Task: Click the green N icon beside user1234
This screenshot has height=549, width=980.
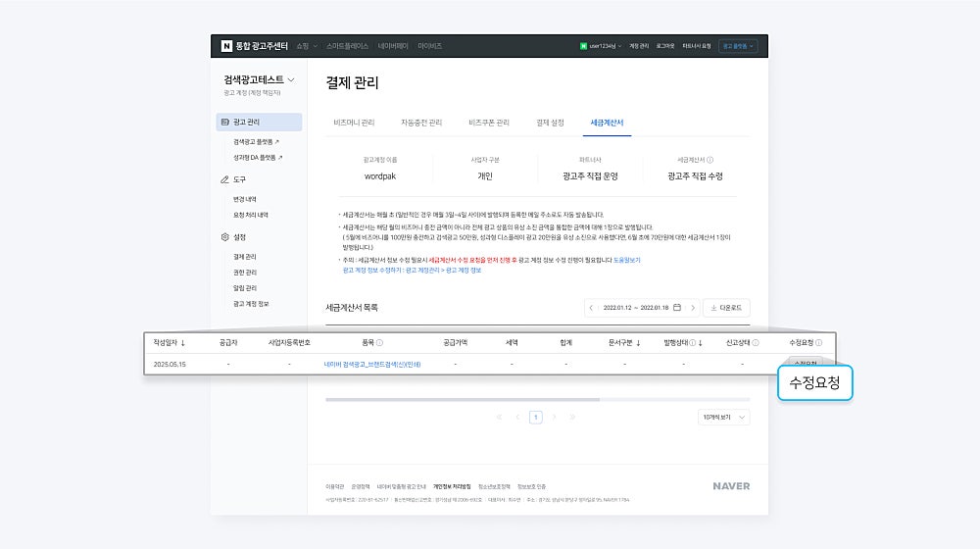Action: 583,46
